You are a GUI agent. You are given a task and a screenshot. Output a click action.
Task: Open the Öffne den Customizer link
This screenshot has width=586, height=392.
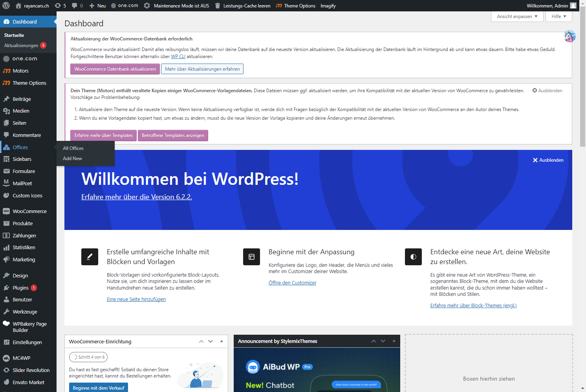[x=292, y=283]
